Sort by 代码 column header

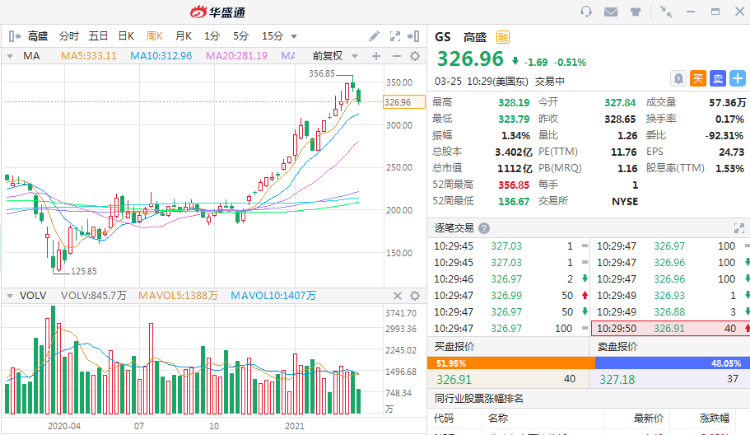coord(443,418)
